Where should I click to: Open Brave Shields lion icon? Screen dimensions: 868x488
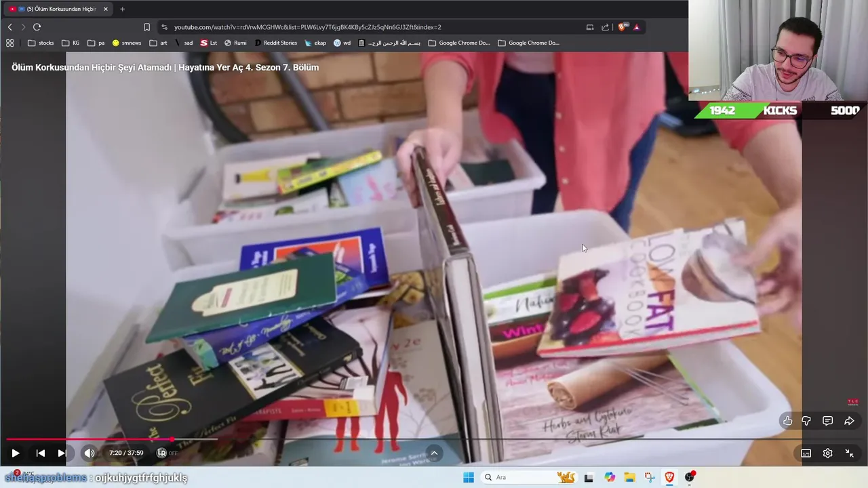pos(623,27)
